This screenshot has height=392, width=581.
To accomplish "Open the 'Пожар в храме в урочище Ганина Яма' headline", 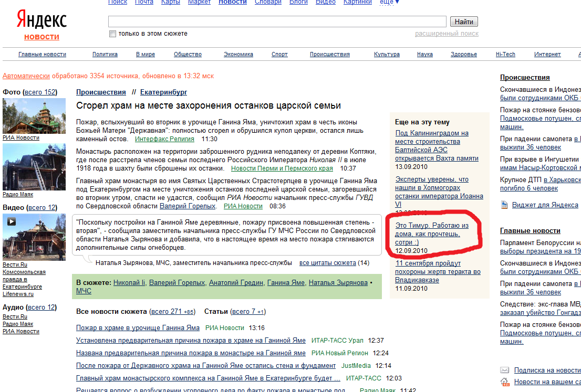I will [138, 328].
